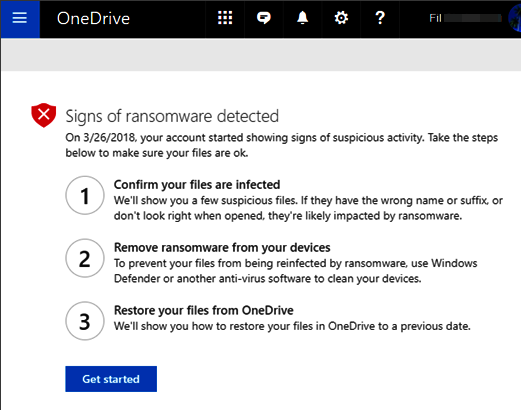The image size is (521, 410).
Task: Open the hamburger navigation menu
Action: tap(20, 19)
